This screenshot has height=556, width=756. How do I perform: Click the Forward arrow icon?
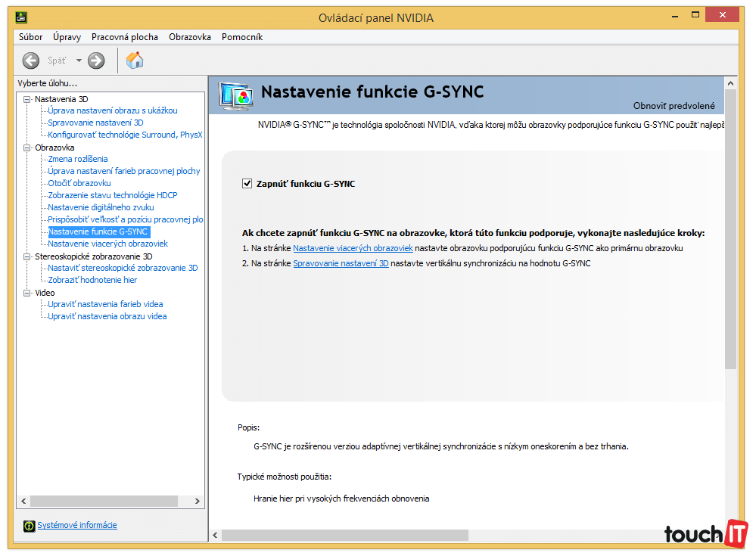(96, 61)
